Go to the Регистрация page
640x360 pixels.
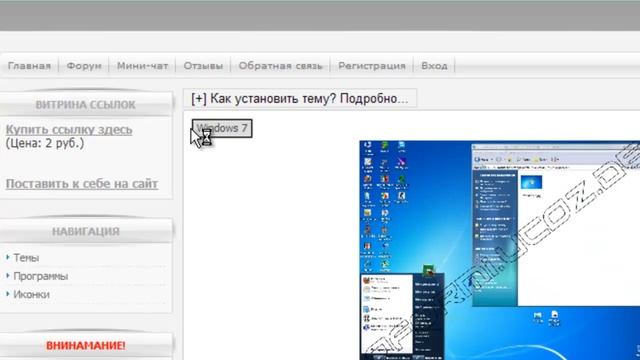(372, 66)
